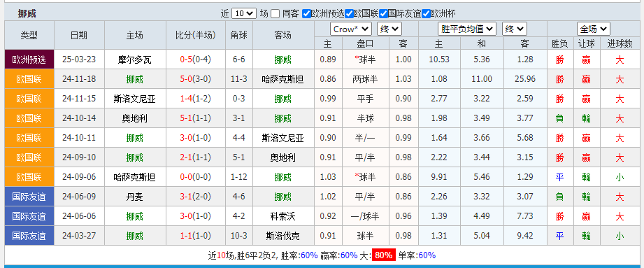The height and width of the screenshot is (268, 644).
Task: Click the date 25-03-23
Action: [x=79, y=59]
